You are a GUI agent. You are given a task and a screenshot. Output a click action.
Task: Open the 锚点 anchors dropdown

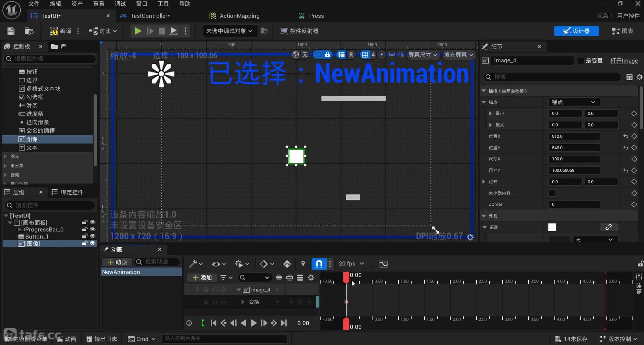tap(574, 102)
